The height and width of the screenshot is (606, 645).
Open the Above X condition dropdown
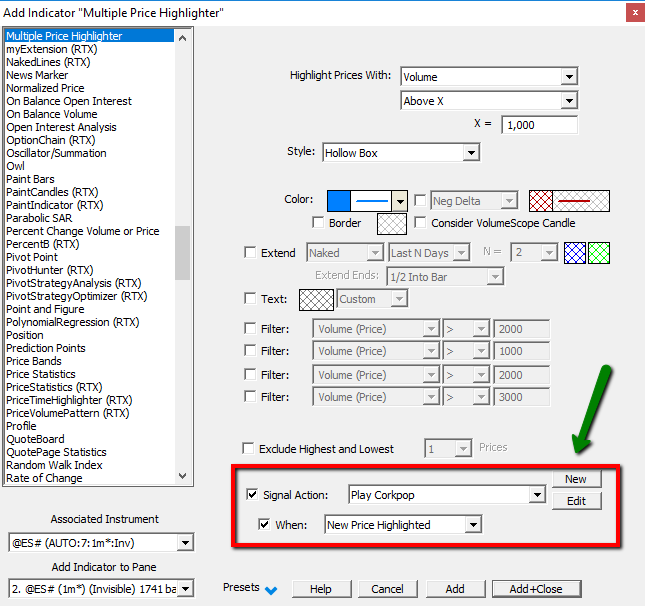[569, 101]
